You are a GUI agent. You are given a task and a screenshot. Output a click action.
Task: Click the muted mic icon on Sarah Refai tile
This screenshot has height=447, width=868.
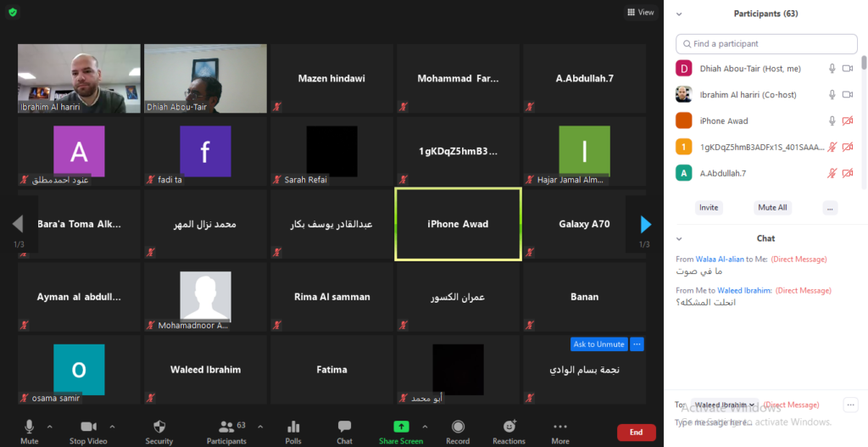[277, 180]
